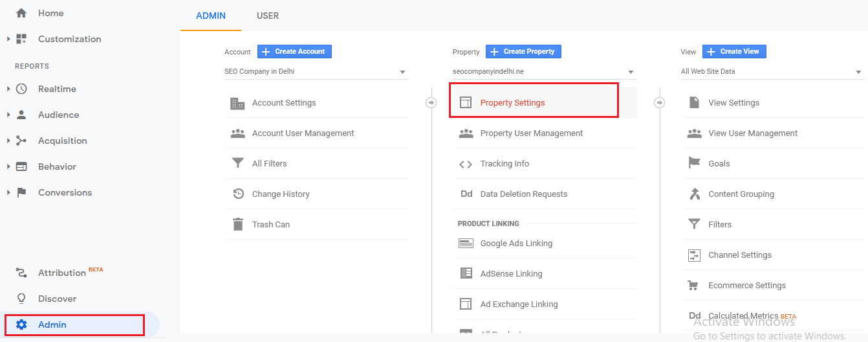
Task: Click the Content Grouping icon
Action: 694,194
